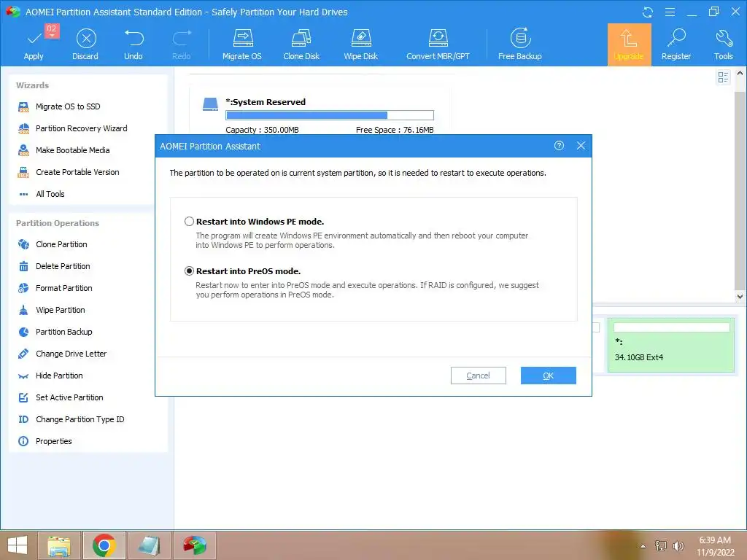Open the Tools wrench menu
This screenshot has height=560, width=747.
pos(723,44)
